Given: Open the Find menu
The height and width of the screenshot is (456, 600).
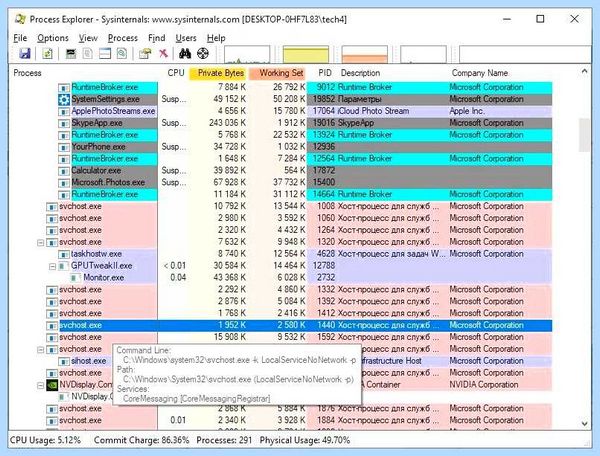Looking at the screenshot, I should [x=157, y=38].
